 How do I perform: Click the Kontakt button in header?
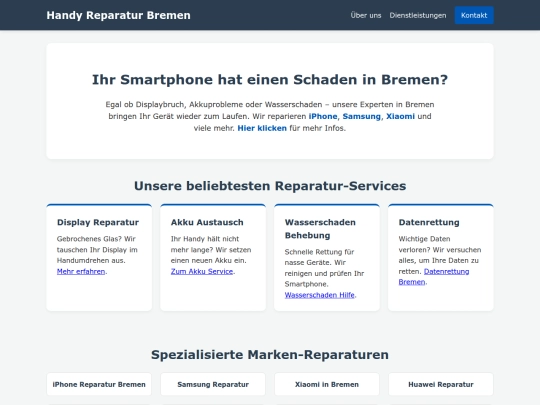(474, 15)
